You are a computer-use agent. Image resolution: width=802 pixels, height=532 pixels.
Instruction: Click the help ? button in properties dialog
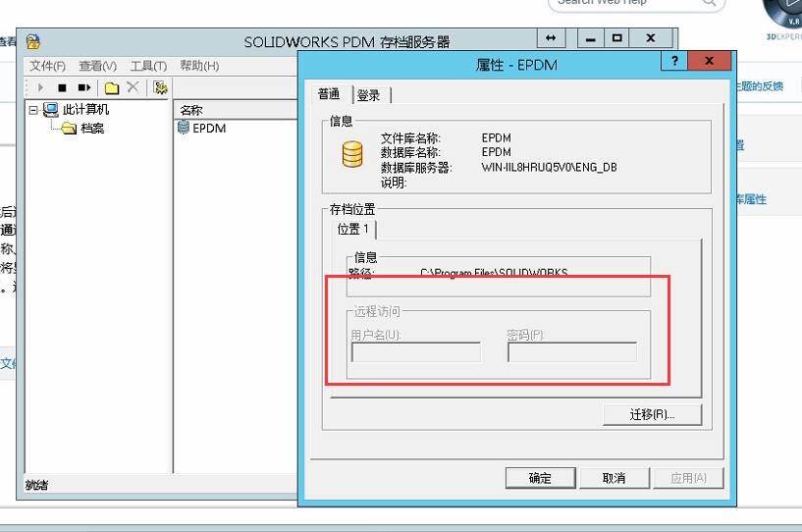(674, 61)
